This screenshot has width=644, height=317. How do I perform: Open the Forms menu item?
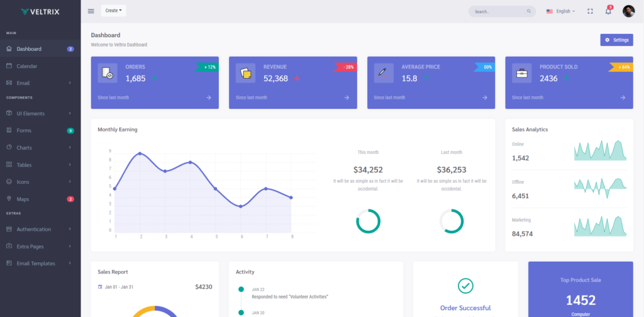tap(40, 130)
